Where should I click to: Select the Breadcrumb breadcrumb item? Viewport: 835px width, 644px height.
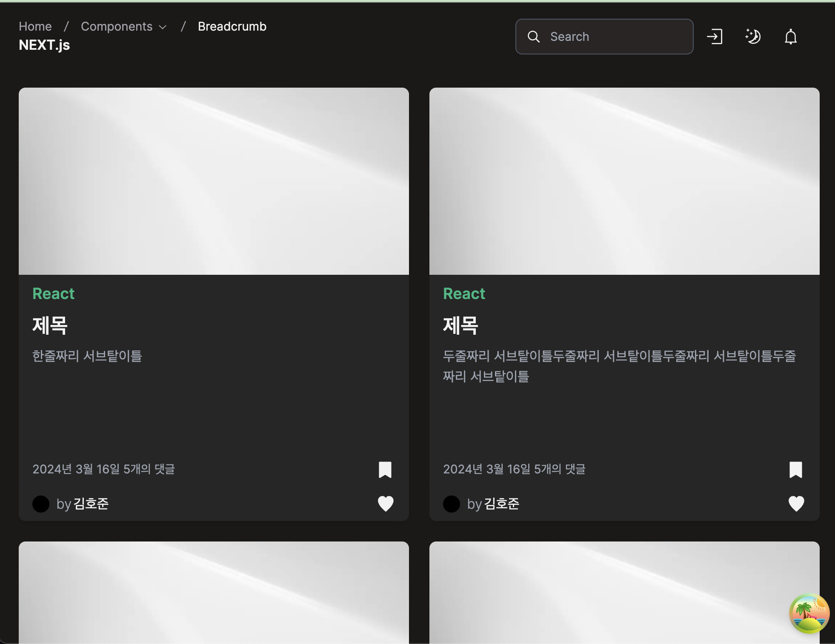pyautogui.click(x=232, y=26)
